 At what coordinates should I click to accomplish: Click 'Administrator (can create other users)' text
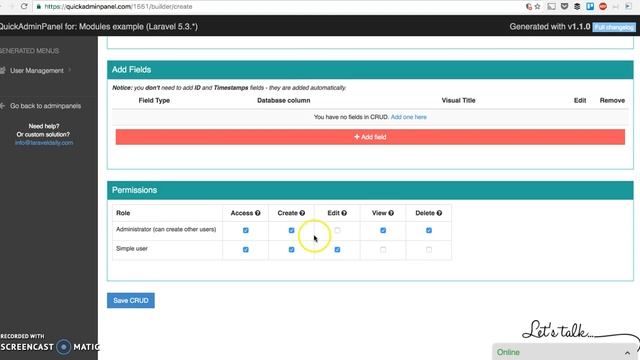(x=166, y=229)
